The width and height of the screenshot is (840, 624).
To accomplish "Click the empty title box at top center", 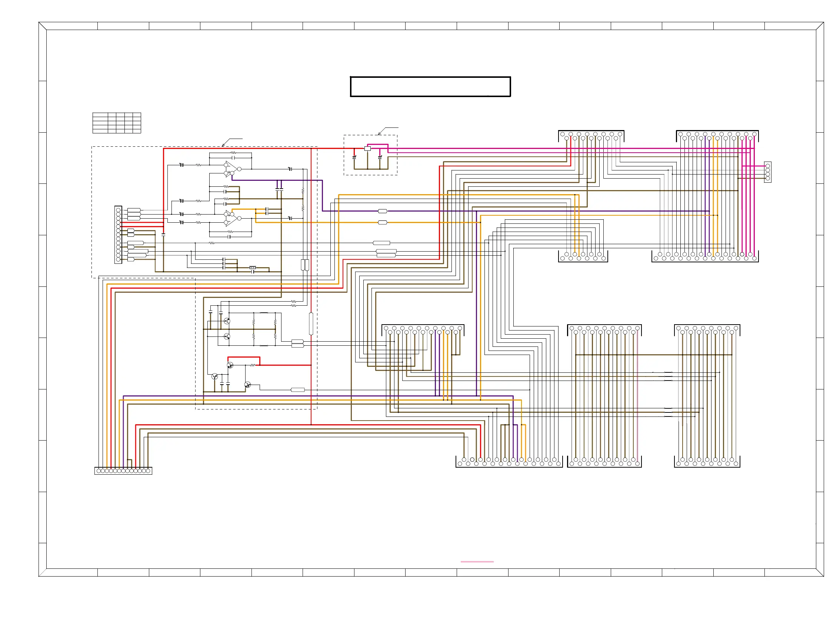I will (430, 86).
